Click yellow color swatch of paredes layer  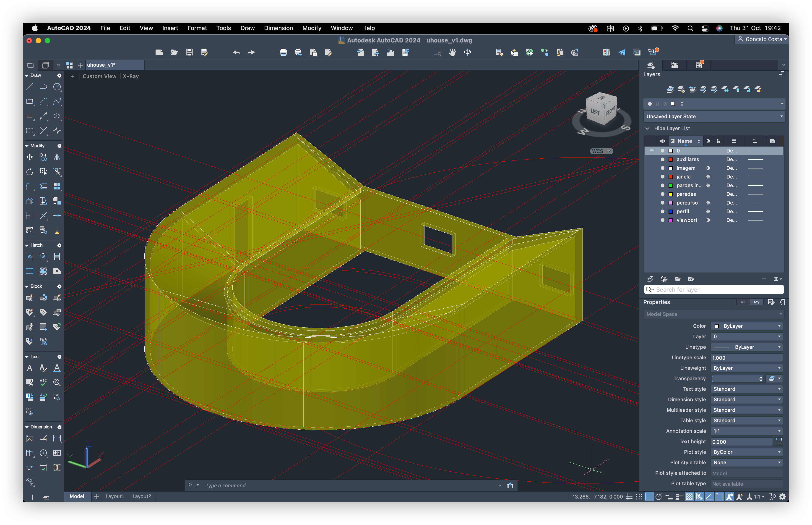click(x=671, y=194)
